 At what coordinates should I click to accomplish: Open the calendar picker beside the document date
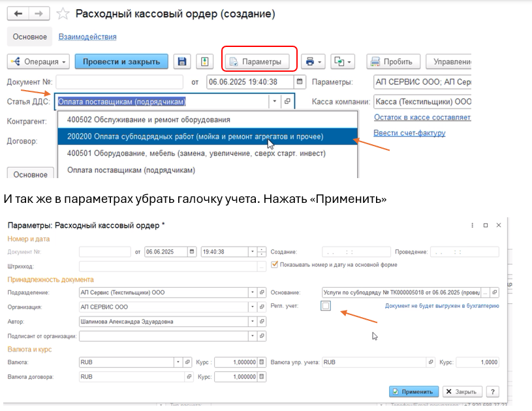click(x=300, y=82)
